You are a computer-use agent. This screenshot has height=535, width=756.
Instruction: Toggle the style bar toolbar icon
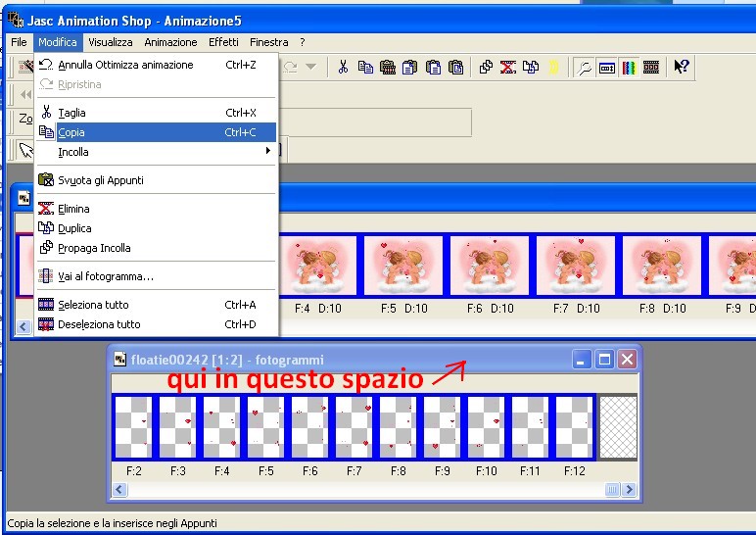click(x=606, y=68)
